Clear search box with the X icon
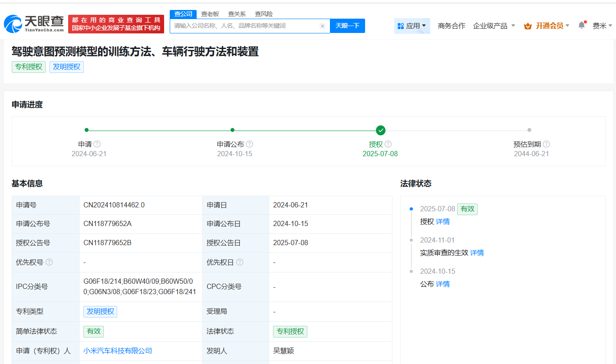 [x=323, y=26]
